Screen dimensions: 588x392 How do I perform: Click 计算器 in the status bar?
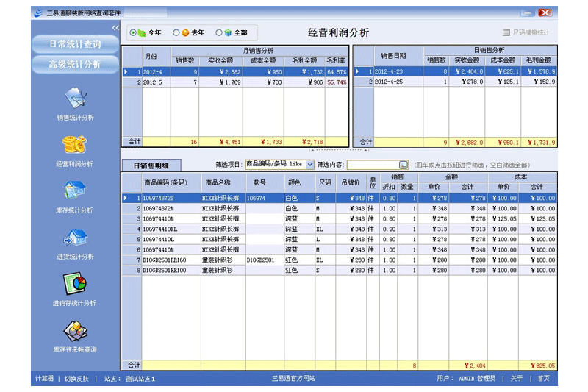coord(44,379)
